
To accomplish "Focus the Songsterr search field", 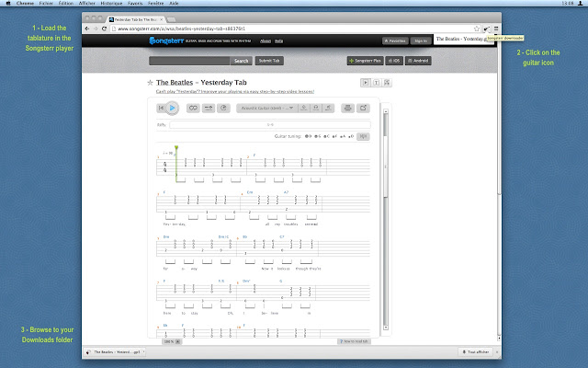I will click(x=189, y=61).
